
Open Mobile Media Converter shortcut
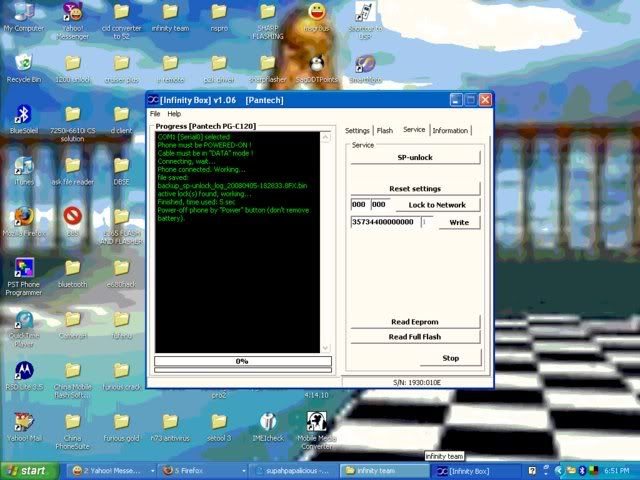coord(317,431)
